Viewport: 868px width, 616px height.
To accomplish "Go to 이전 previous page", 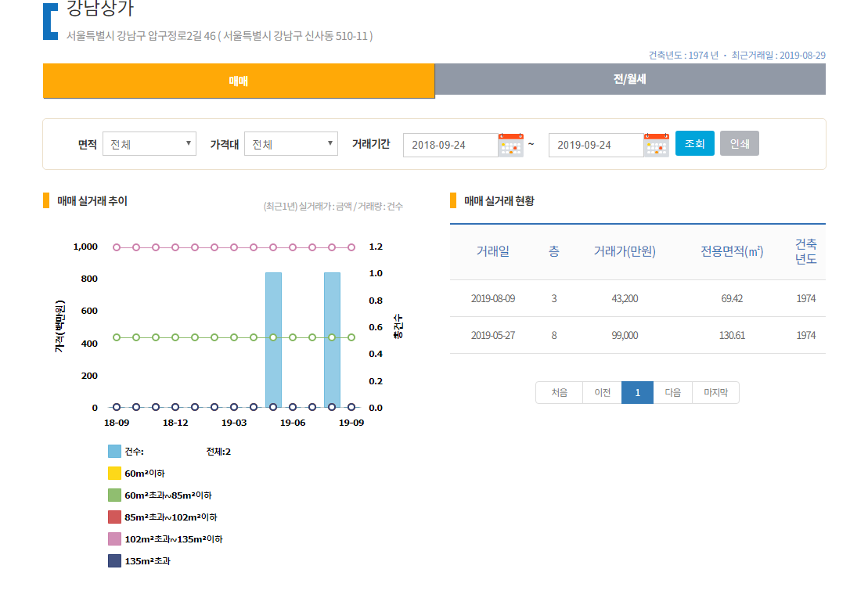I will coord(603,392).
